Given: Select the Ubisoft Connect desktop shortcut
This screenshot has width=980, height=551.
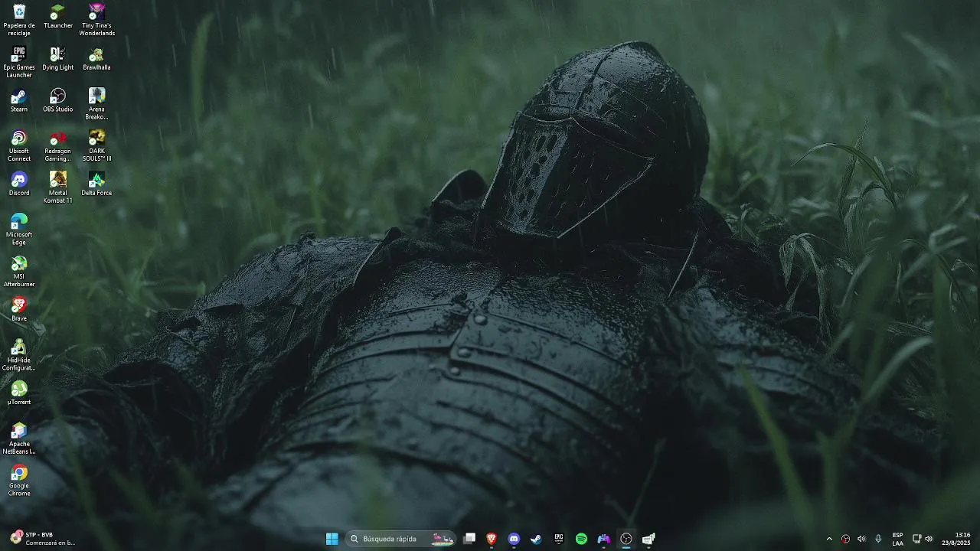Looking at the screenshot, I should point(19,145).
